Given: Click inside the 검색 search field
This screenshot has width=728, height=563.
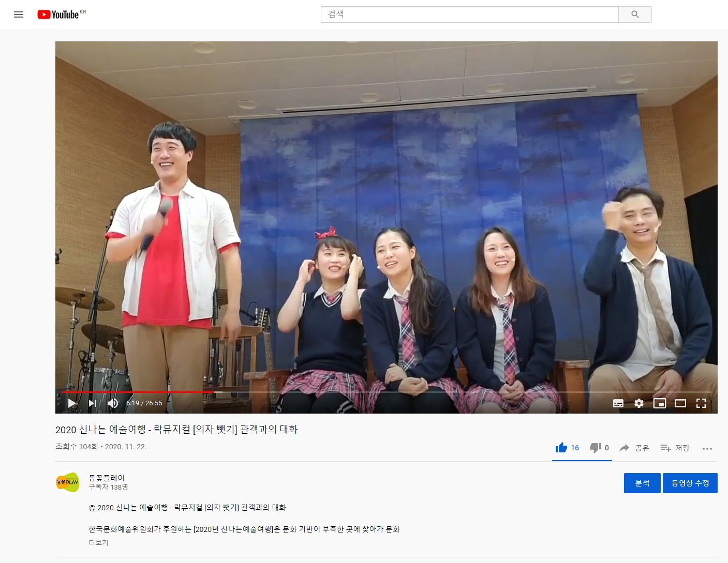Looking at the screenshot, I should pos(466,14).
